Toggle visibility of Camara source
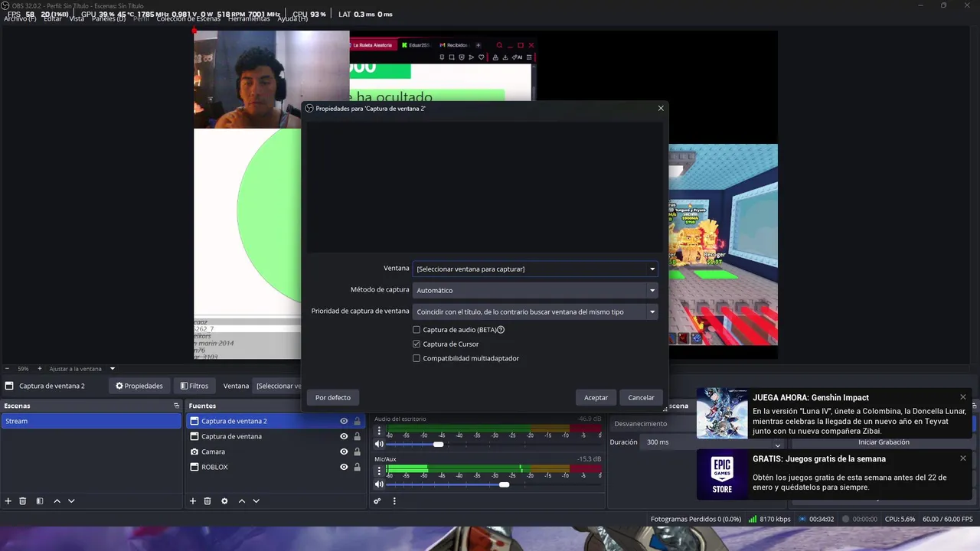Screen dimensions: 980x551 [x=344, y=452]
